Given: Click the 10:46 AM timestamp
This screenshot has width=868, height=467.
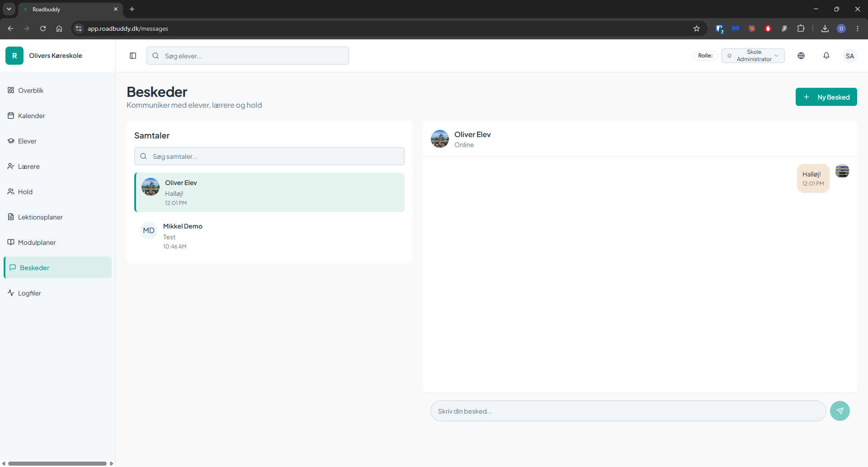Looking at the screenshot, I should [175, 247].
